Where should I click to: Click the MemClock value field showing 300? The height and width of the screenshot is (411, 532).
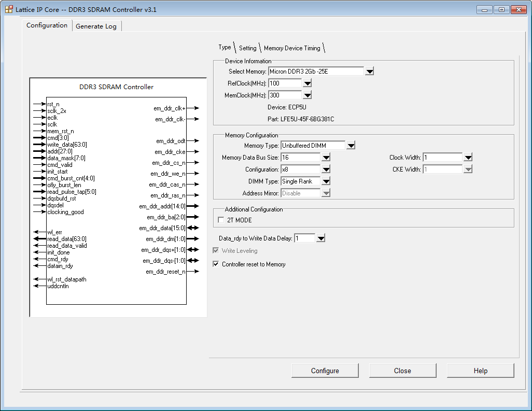pos(285,95)
